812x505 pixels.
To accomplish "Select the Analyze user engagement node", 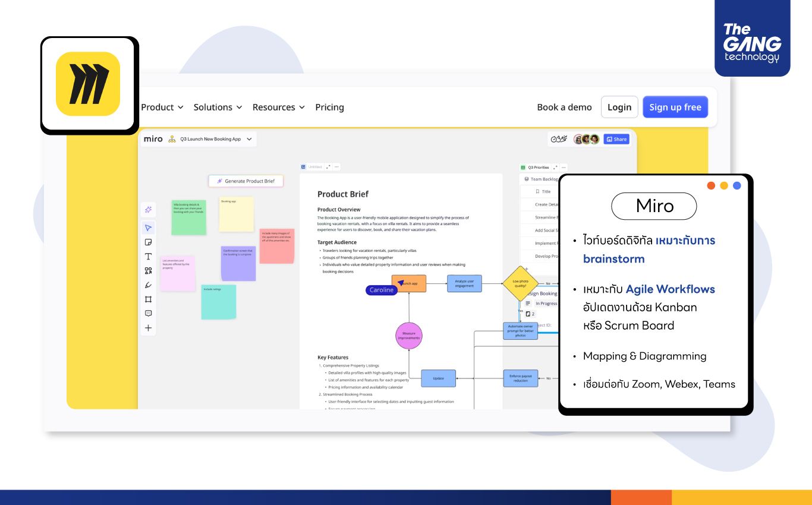I will pyautogui.click(x=464, y=283).
